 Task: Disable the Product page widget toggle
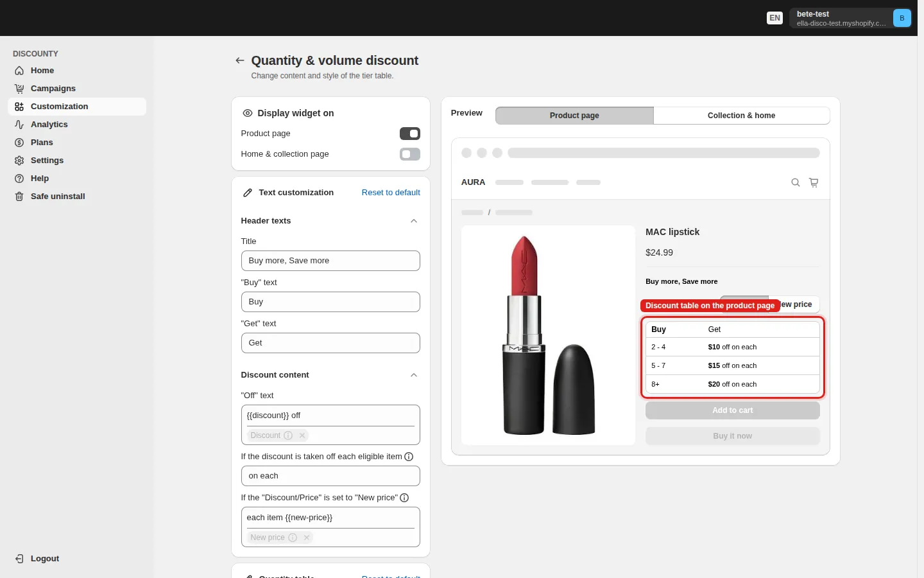(x=410, y=134)
